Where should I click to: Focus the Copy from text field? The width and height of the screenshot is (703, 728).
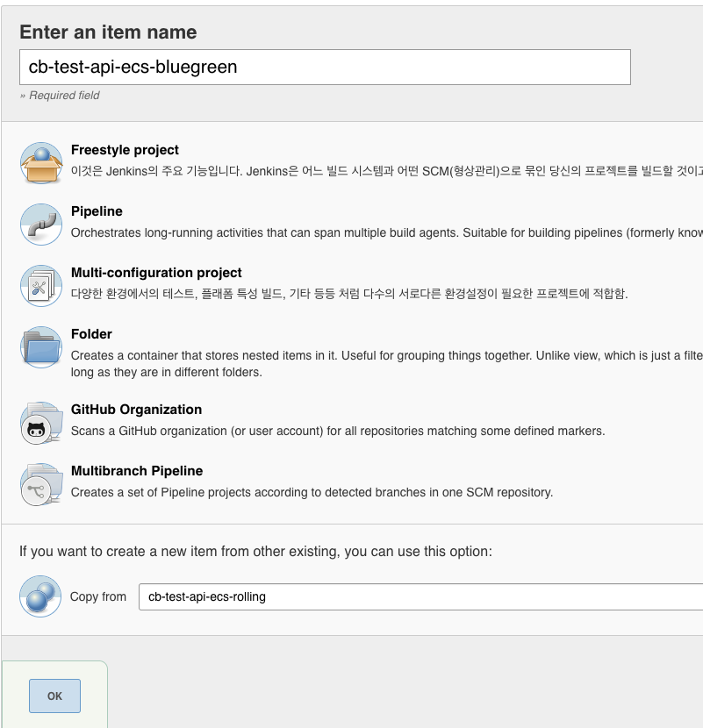tap(420, 596)
